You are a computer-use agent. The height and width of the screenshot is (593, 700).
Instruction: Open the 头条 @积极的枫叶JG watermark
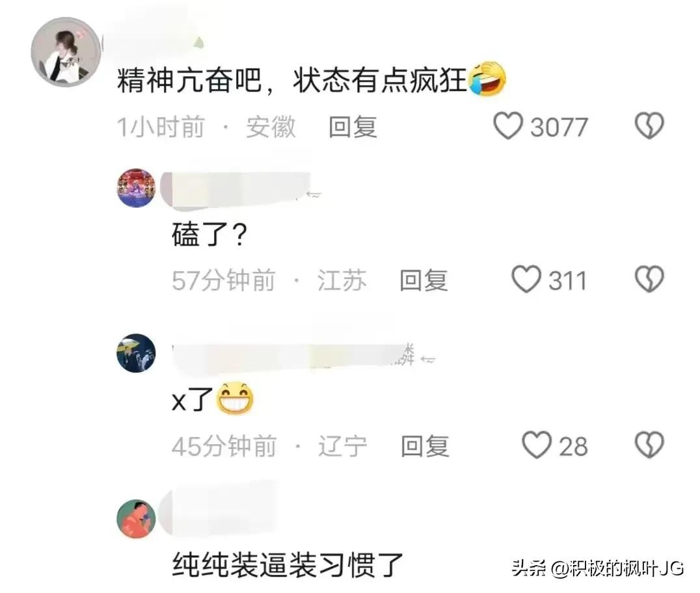(x=598, y=568)
